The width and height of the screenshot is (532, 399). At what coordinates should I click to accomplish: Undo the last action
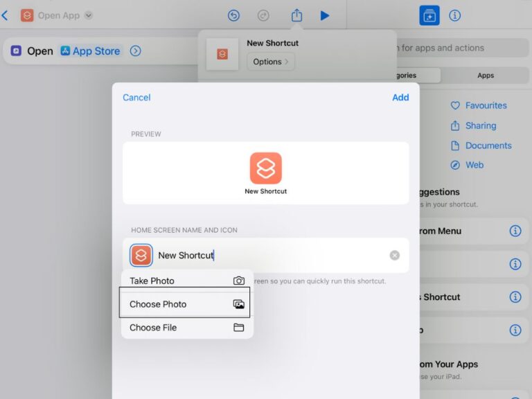[233, 15]
